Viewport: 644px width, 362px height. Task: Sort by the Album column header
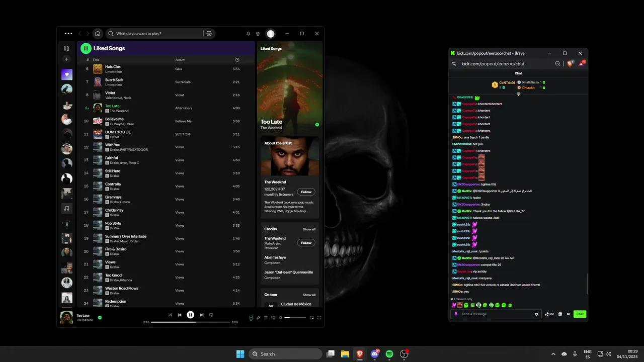coord(180,60)
